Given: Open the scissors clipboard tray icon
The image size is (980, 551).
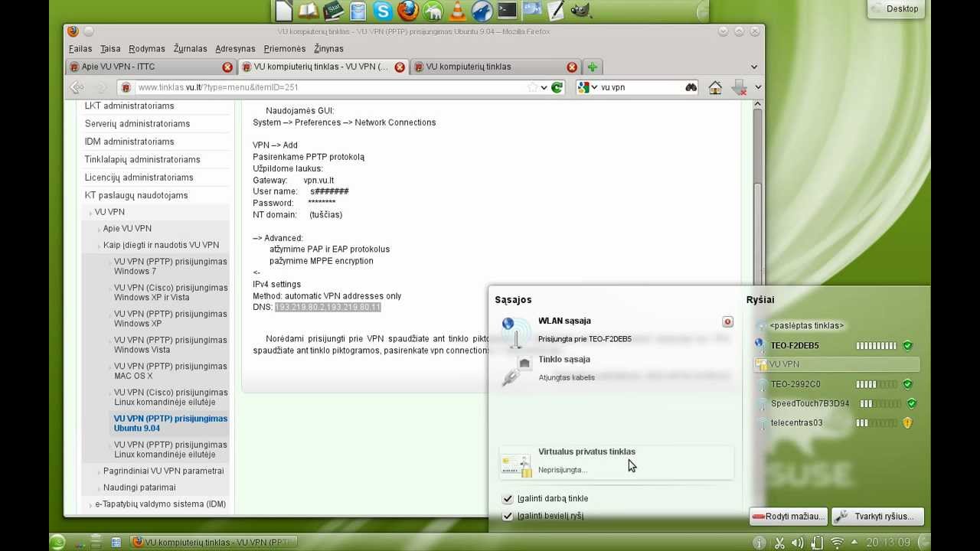Looking at the screenshot, I should point(779,543).
